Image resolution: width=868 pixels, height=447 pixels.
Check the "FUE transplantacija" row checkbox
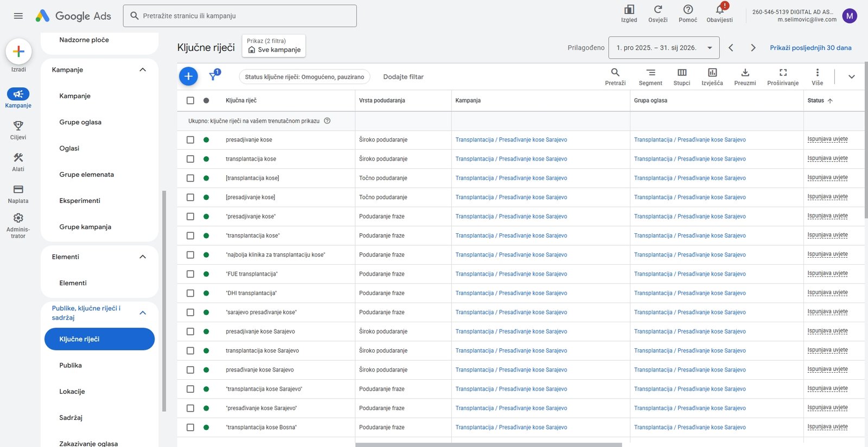pos(190,274)
